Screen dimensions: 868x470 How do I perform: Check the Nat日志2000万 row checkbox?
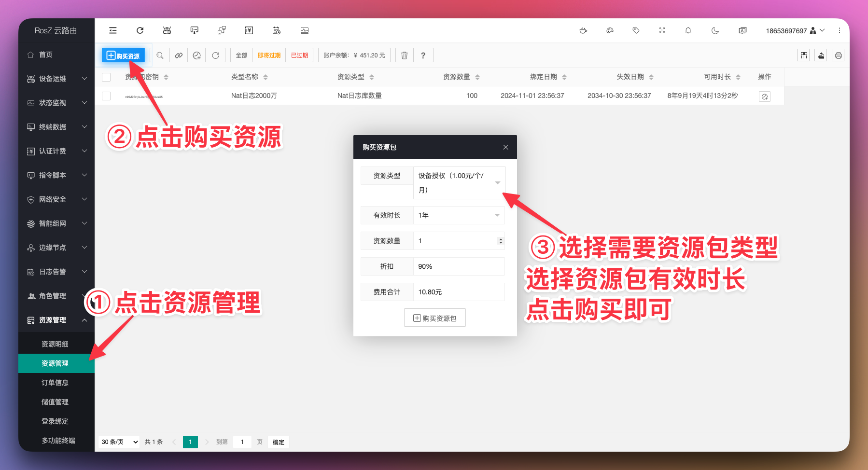tap(106, 96)
